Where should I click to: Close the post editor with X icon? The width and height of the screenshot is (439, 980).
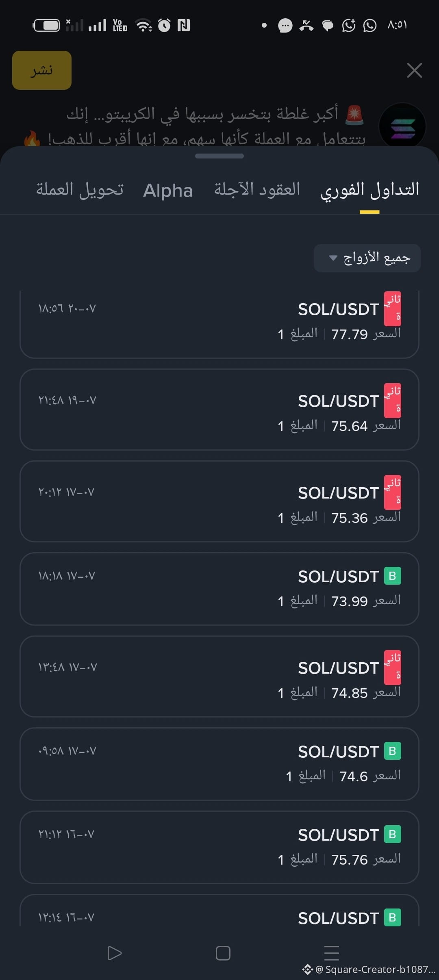414,70
